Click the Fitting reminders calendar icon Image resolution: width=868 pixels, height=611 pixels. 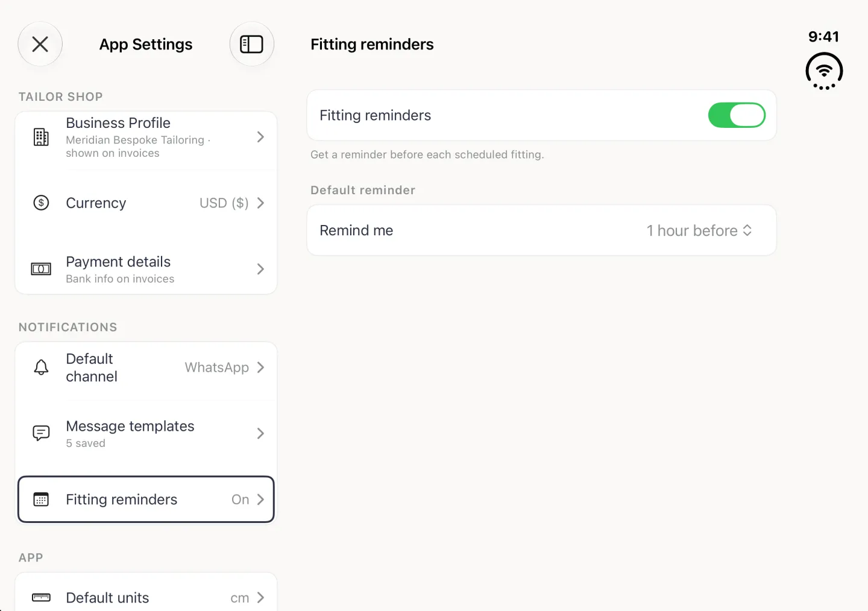[x=41, y=499]
